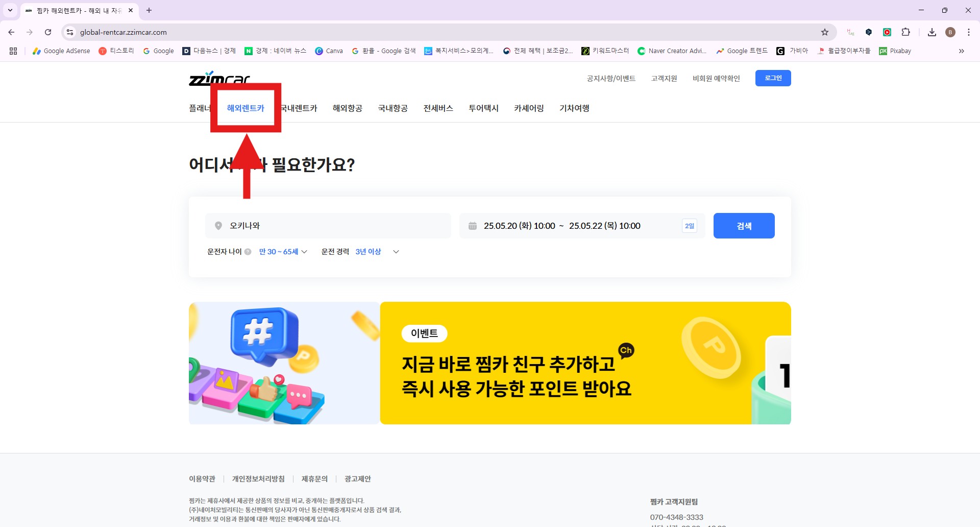
Task: Select the 카셰어링 menu item
Action: tap(529, 108)
